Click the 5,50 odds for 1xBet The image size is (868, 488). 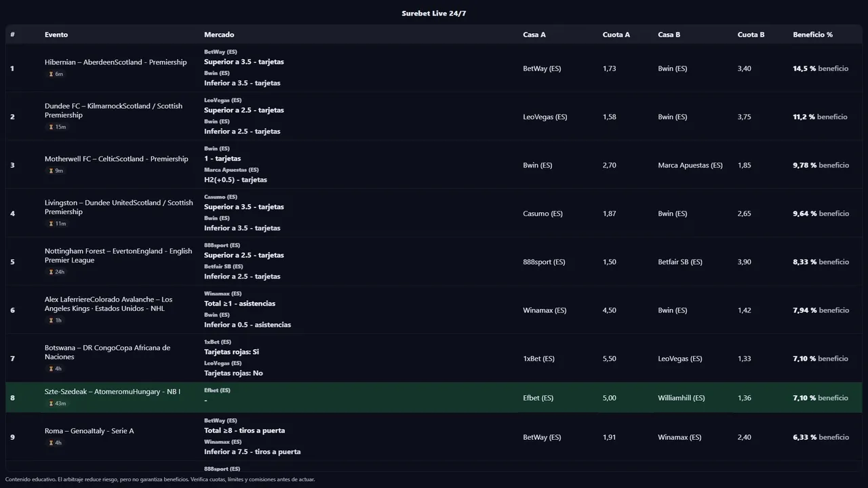(x=609, y=359)
